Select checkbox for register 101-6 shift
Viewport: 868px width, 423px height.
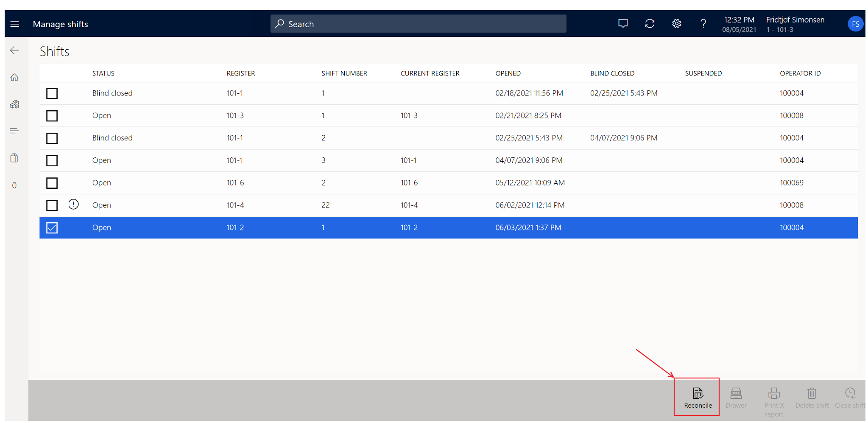coord(52,183)
